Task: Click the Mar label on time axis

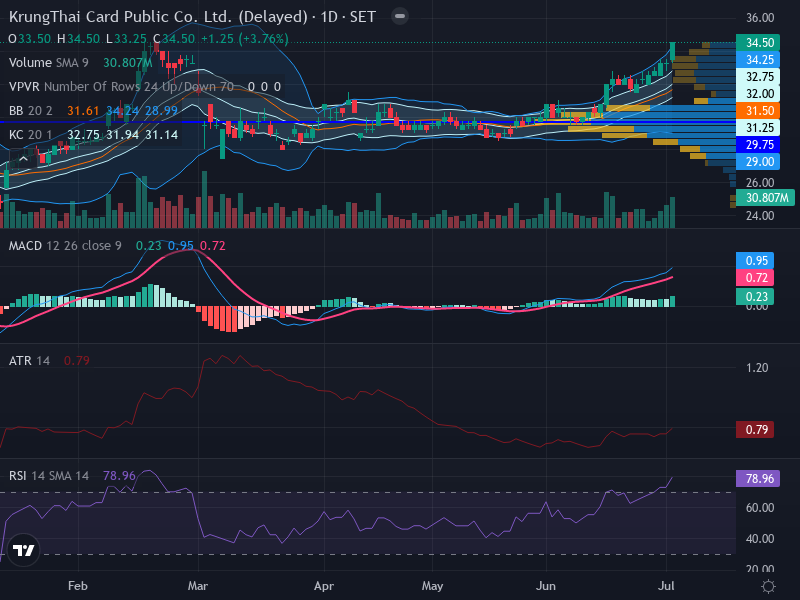Action: pos(197,586)
